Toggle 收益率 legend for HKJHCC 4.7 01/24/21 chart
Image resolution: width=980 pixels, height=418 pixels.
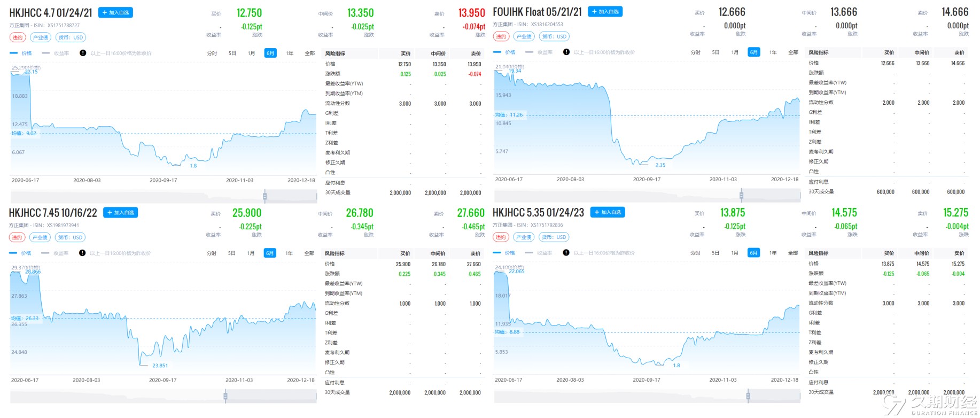(x=56, y=53)
